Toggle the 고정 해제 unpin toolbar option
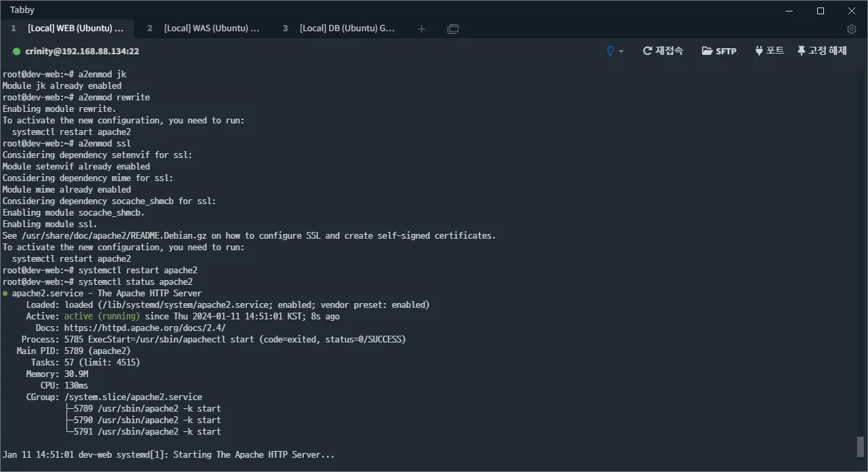 (x=822, y=51)
